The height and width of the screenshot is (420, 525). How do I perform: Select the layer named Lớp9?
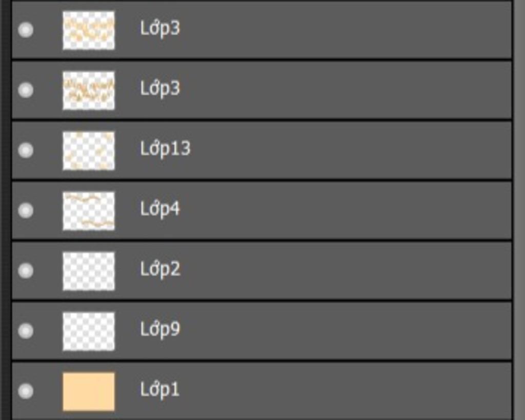[x=160, y=329]
